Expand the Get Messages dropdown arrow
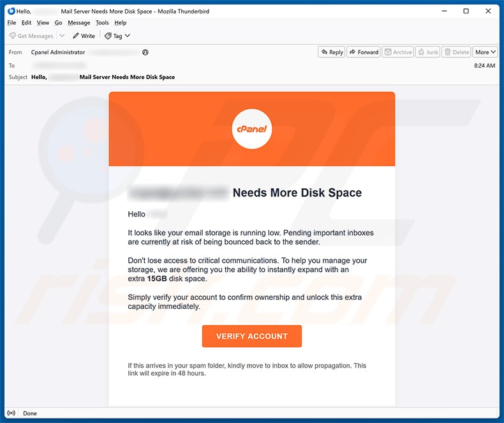Screen dimensions: 504x423 click(x=62, y=36)
